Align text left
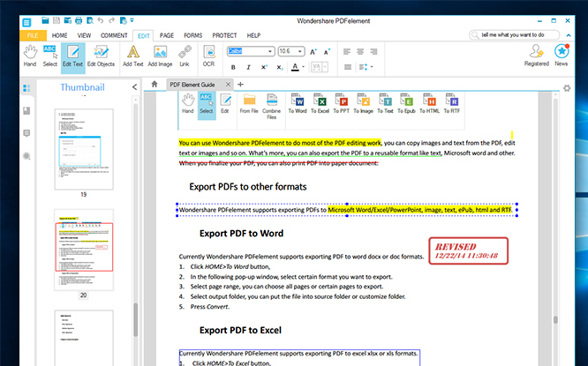Image resolution: width=588 pixels, height=366 pixels. pyautogui.click(x=347, y=52)
